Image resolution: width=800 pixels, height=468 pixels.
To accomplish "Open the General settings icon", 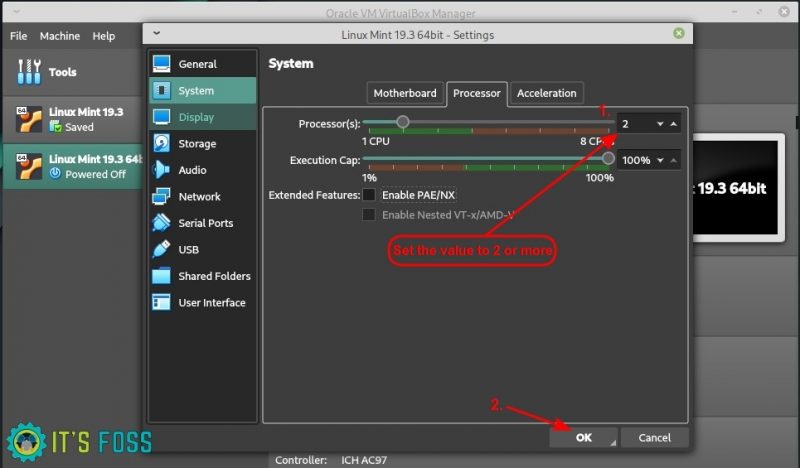I will 162,64.
